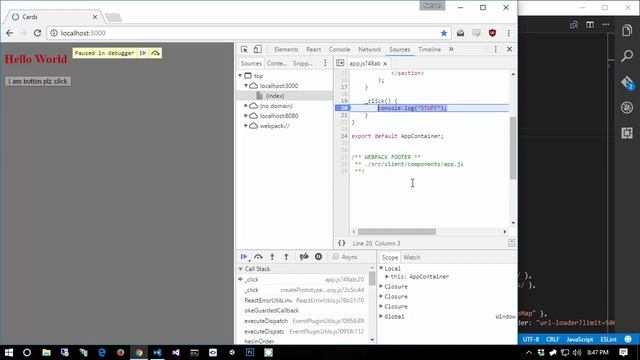Open navigator pane more options menu
This screenshot has height=360, width=640.
point(325,63)
